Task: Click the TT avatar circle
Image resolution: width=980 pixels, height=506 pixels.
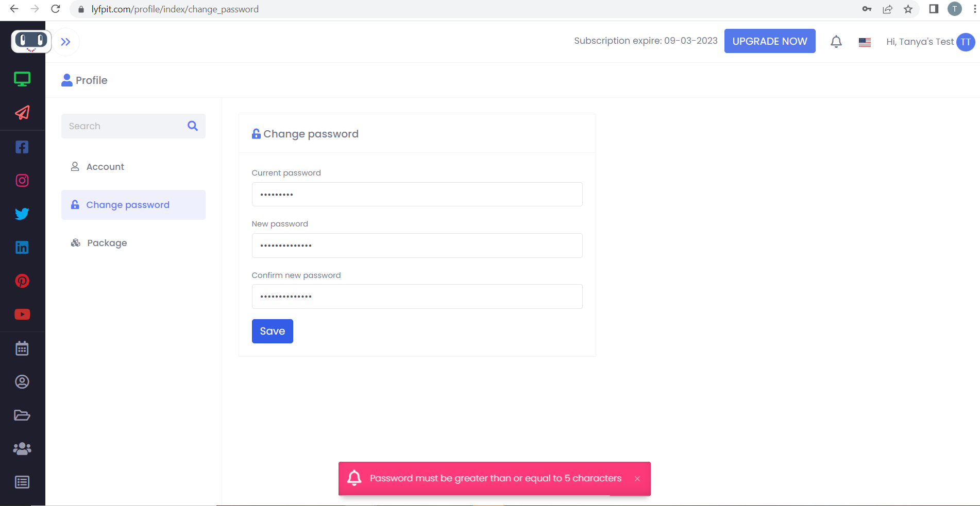Action: tap(966, 42)
